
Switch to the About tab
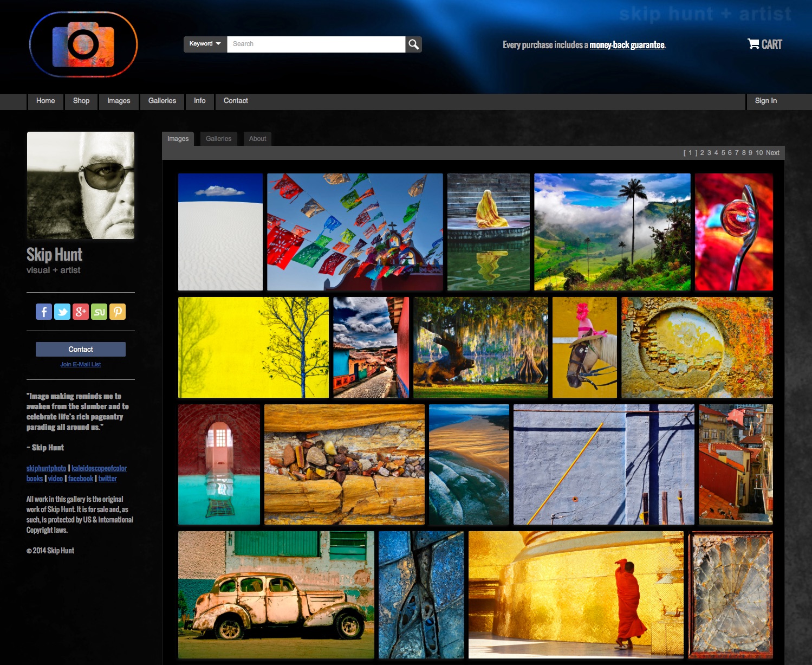pos(257,139)
